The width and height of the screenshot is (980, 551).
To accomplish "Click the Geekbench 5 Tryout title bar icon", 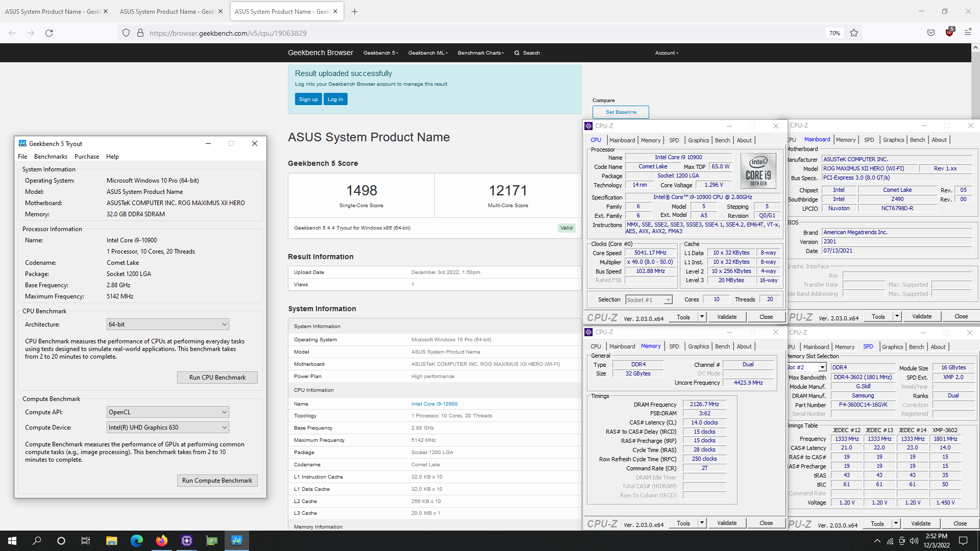I will [x=22, y=144].
